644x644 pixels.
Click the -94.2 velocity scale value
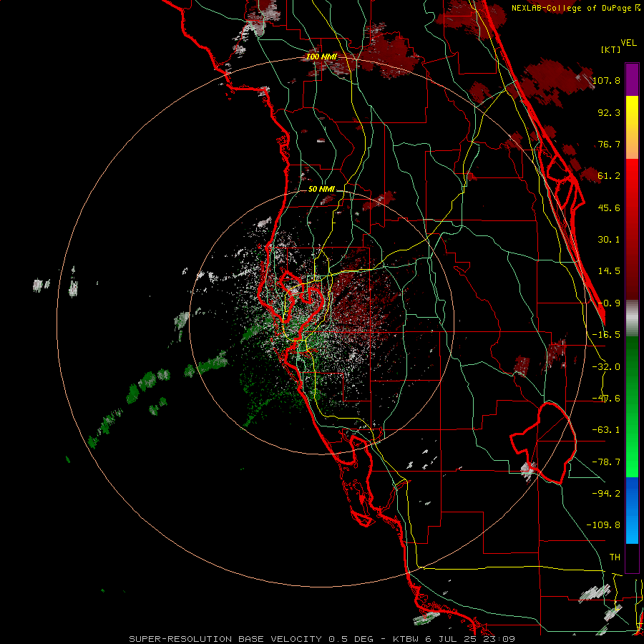click(x=606, y=494)
